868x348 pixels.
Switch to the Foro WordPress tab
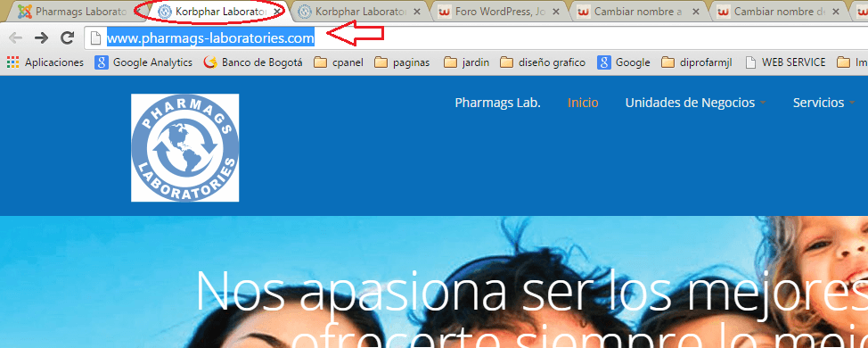click(x=495, y=11)
